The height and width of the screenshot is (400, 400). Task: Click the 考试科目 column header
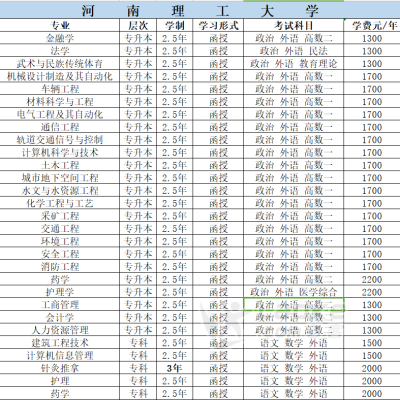[x=294, y=25]
